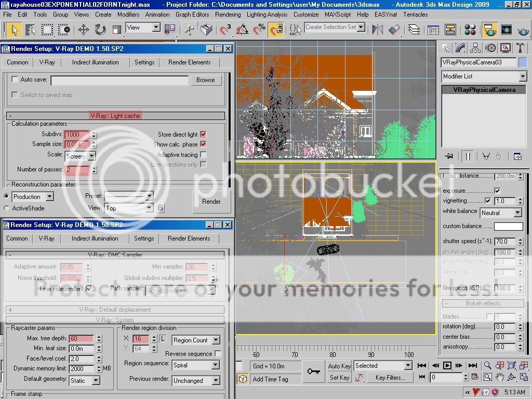
Task: Open the render Preset dropdown
Action: point(129,196)
